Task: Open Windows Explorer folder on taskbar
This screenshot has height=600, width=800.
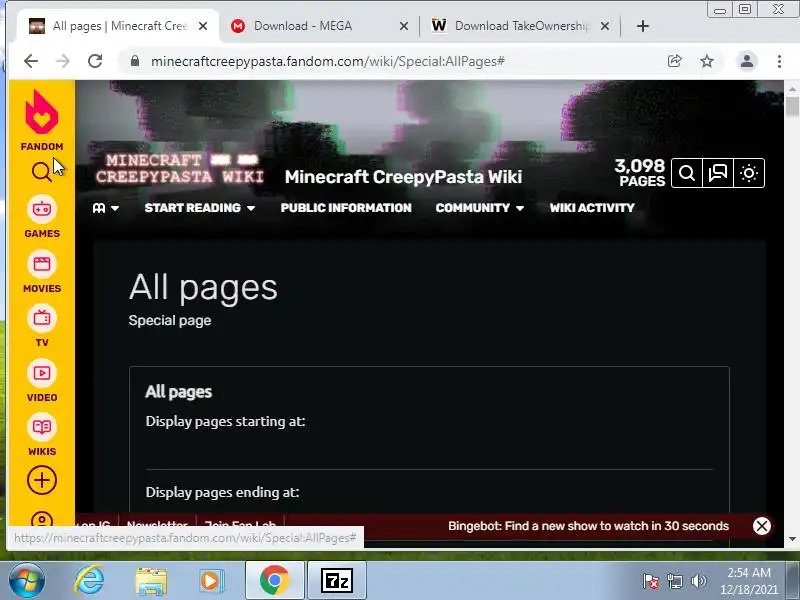Action: click(151, 580)
